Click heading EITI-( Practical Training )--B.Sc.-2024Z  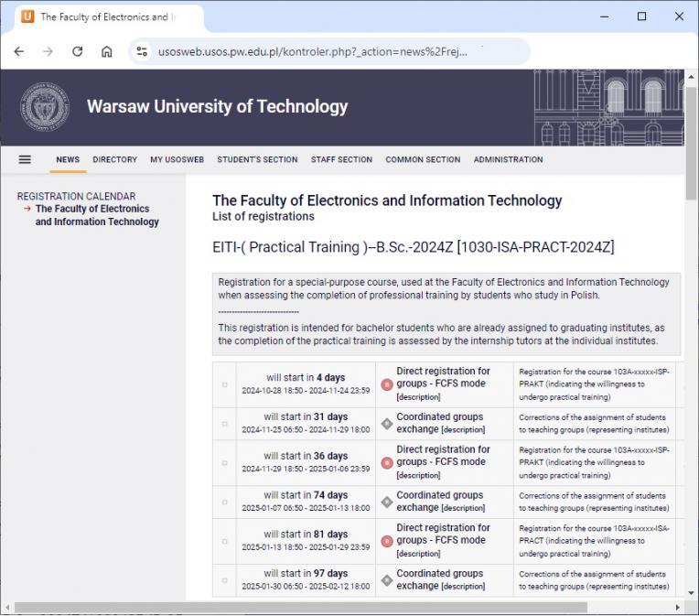click(414, 247)
